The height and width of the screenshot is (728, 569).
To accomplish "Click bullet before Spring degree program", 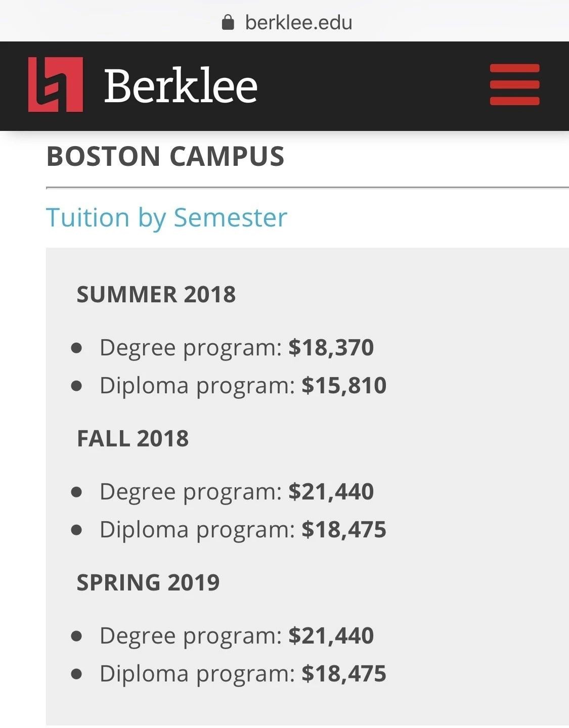I will [77, 636].
